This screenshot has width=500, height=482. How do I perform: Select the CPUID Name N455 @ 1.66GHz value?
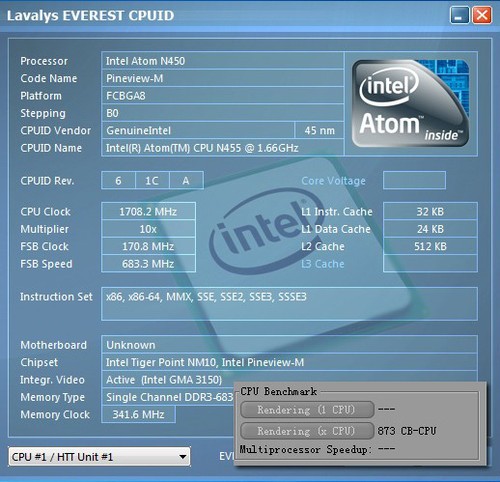coord(222,148)
